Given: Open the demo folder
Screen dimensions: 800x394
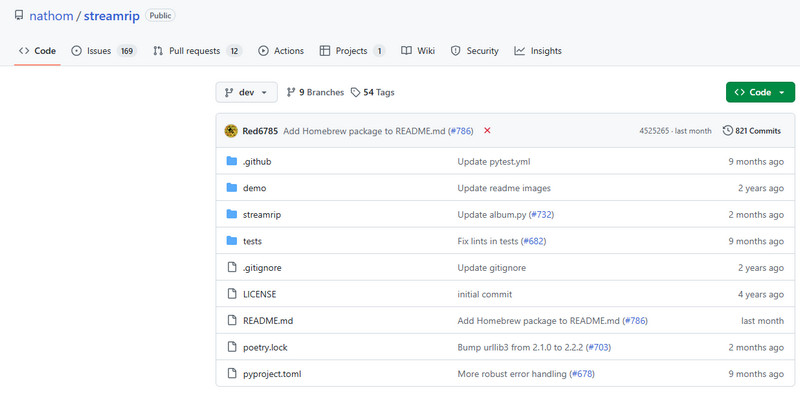Looking at the screenshot, I should 255,188.
